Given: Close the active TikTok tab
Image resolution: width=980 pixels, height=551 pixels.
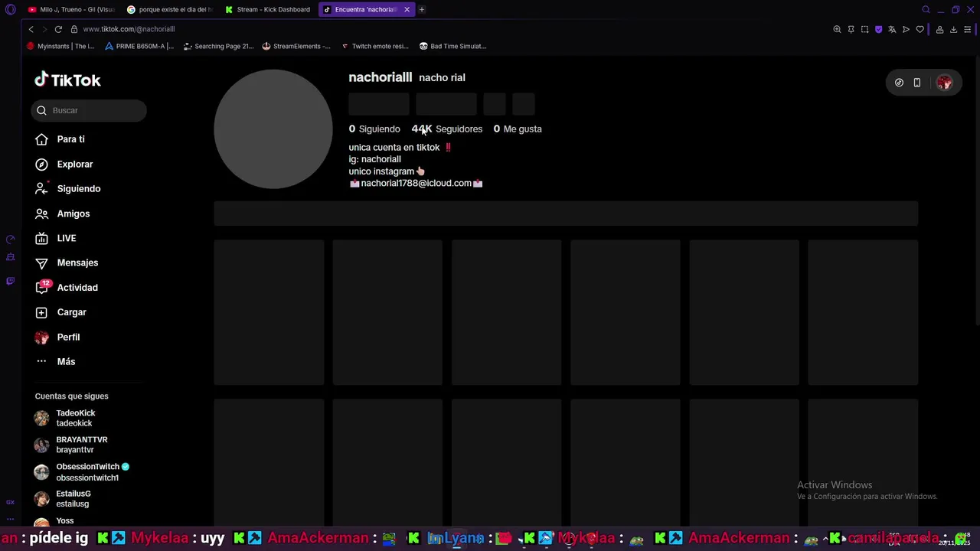Looking at the screenshot, I should 407,9.
